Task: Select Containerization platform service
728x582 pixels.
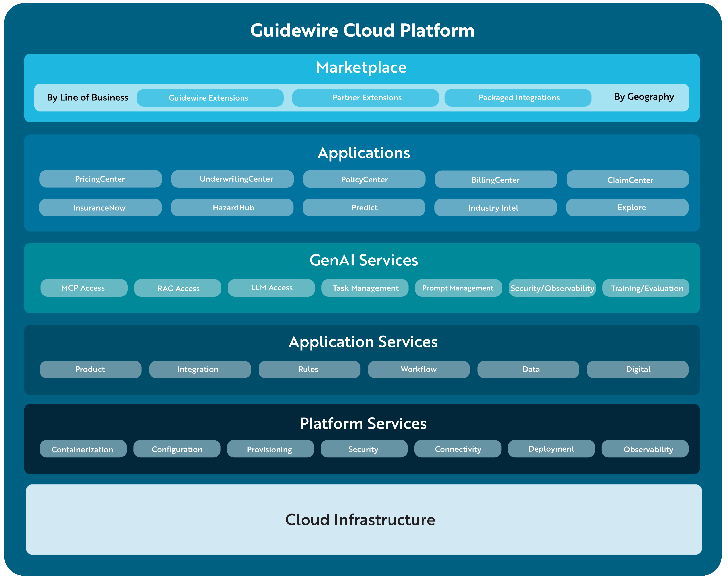Action: coord(83,449)
